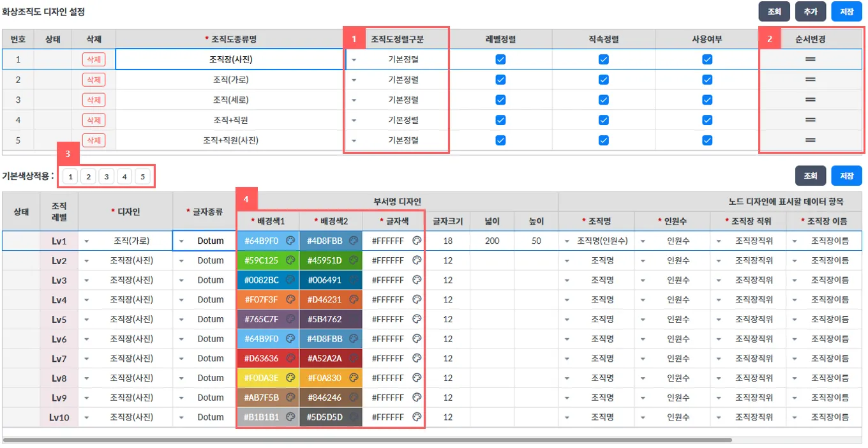Open palette icon for Lv2 배경색2 #45951D
The width and height of the screenshot is (868, 448).
click(354, 260)
